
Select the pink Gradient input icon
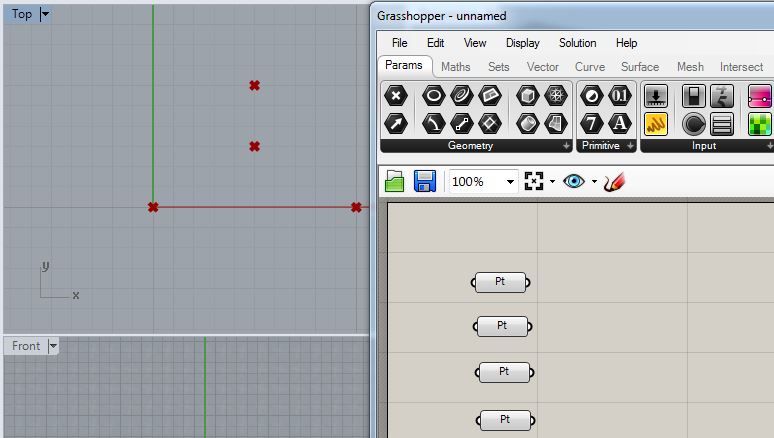click(759, 96)
